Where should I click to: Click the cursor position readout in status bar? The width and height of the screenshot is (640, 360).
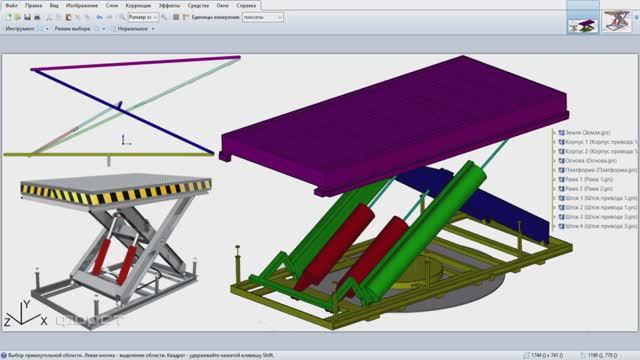[x=599, y=356]
